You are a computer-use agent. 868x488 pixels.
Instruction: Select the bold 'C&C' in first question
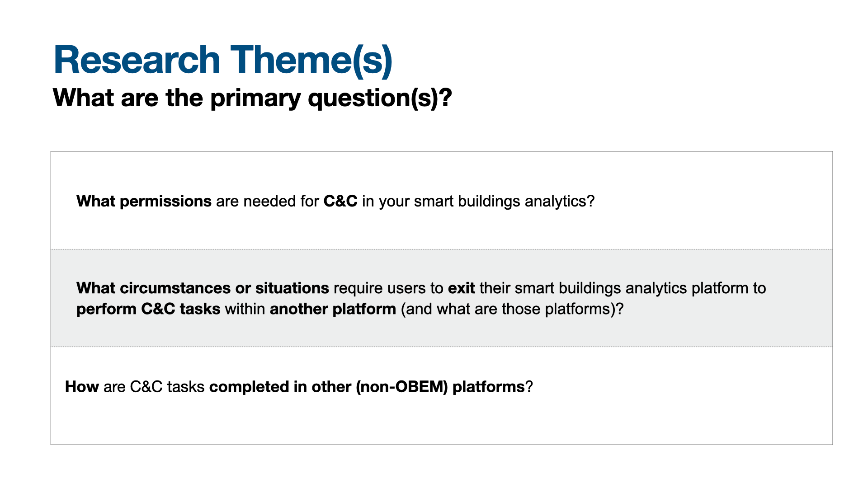340,201
